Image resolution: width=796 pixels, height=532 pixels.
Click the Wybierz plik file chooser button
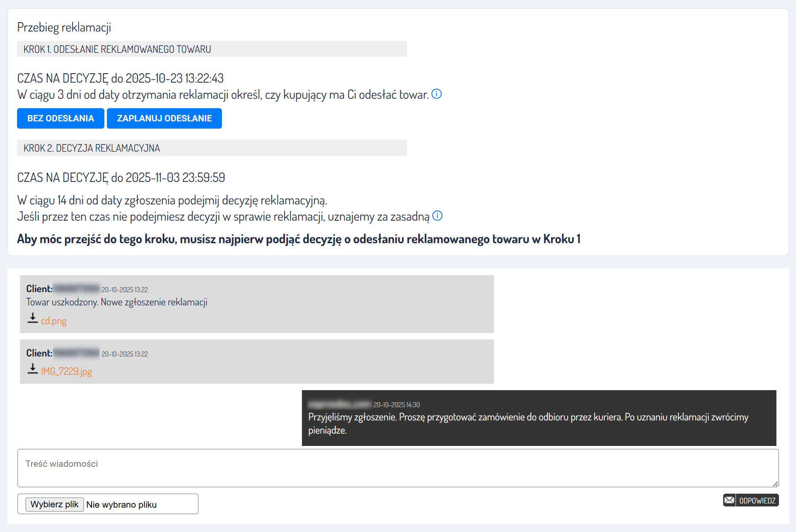55,504
